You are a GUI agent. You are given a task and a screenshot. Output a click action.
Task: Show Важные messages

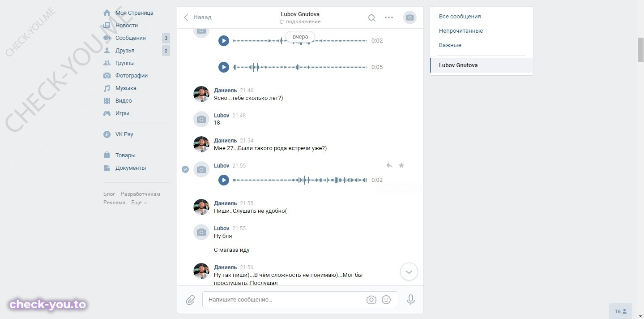(x=450, y=45)
